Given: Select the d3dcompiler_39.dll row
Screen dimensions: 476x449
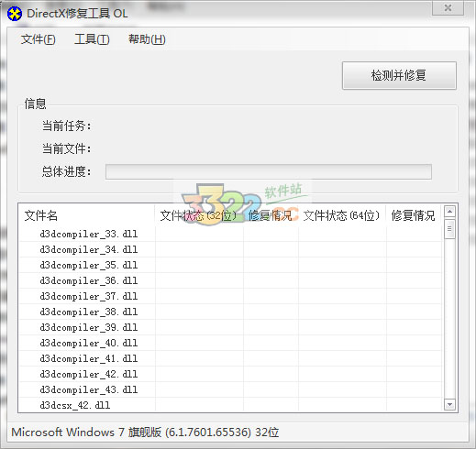Looking at the screenshot, I should click(230, 327).
